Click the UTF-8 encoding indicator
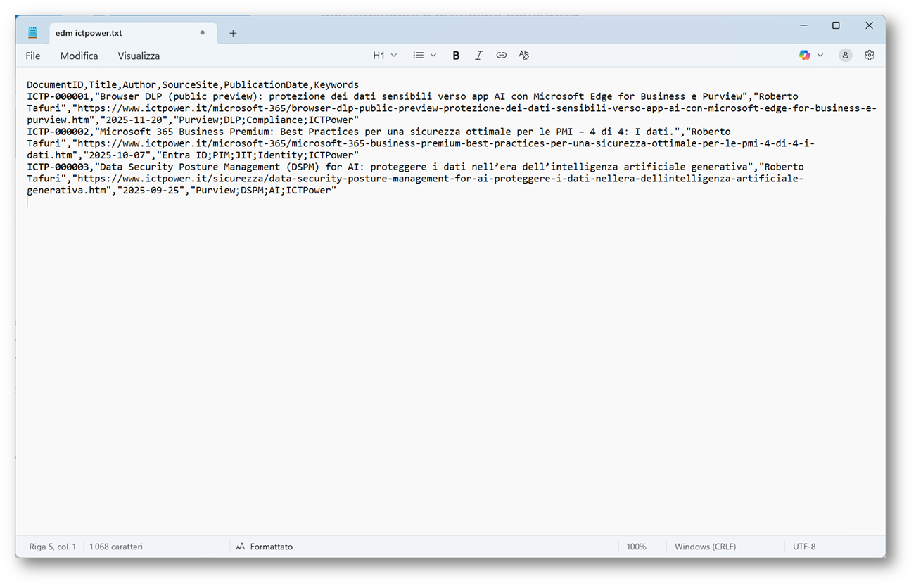Viewport: 916px width, 588px height. click(x=804, y=547)
